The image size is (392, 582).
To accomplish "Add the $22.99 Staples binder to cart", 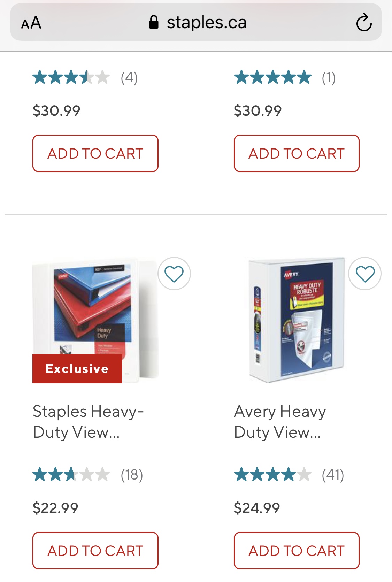I will 95,551.
